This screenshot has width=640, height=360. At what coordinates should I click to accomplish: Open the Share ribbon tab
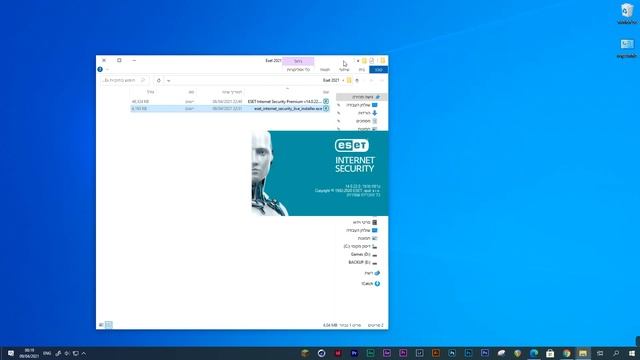pyautogui.click(x=344, y=70)
